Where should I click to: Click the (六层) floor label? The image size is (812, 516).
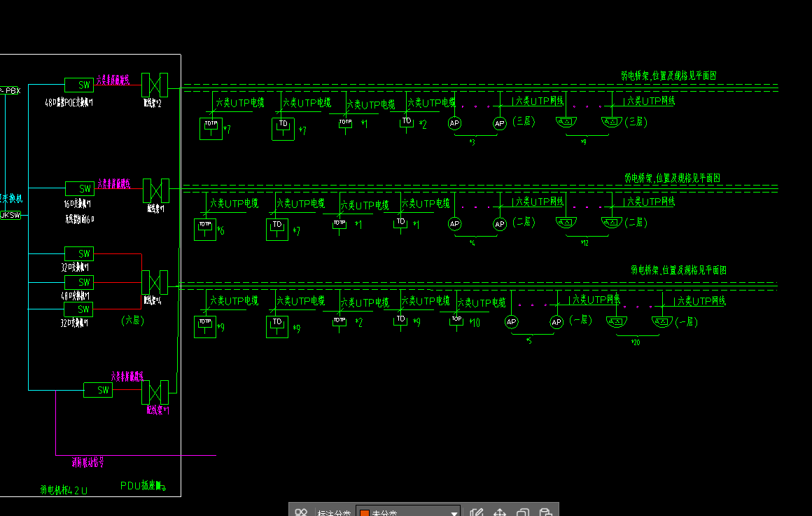(132, 321)
